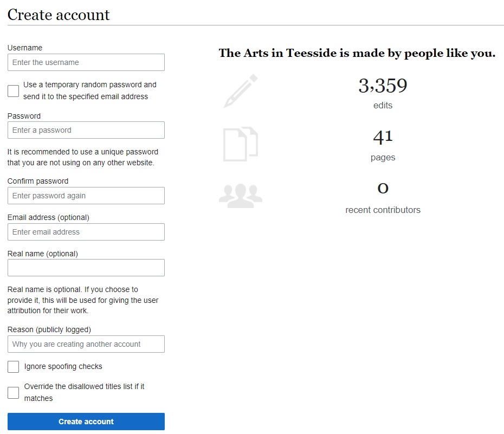Tick the Ignore spoofing checks box
The height and width of the screenshot is (434, 504).
[x=13, y=366]
